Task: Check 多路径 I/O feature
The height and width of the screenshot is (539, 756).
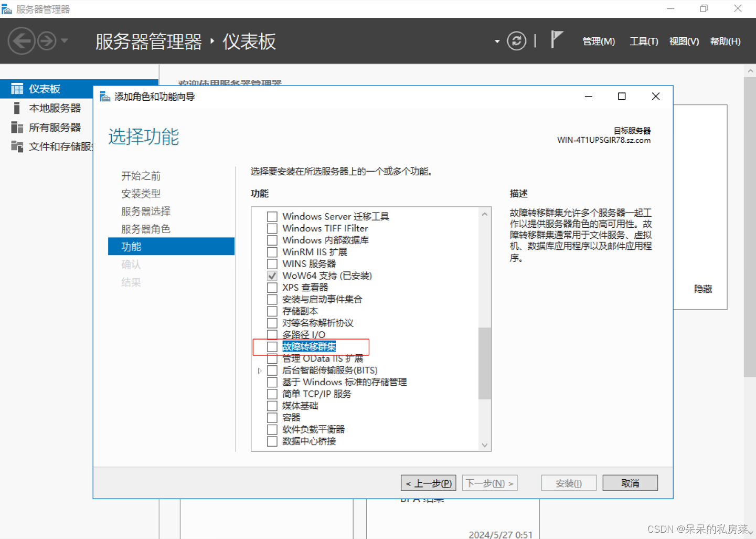Action: 272,334
